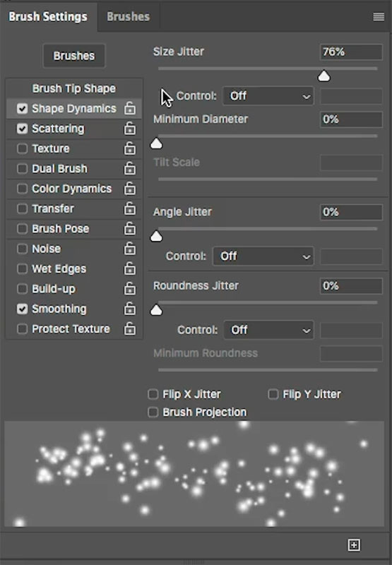Click the lock icon next to Brush Pose

[130, 228]
